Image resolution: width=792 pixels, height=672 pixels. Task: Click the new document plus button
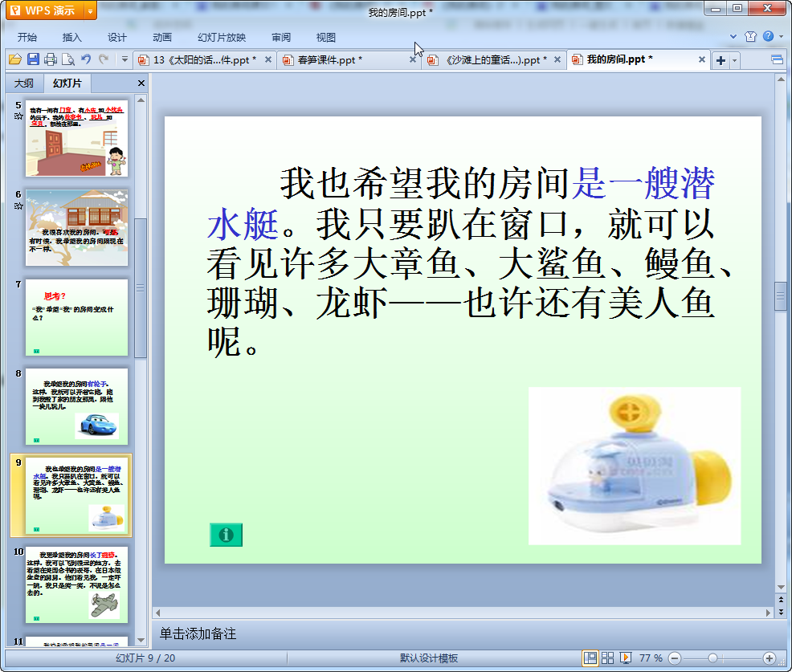721,60
